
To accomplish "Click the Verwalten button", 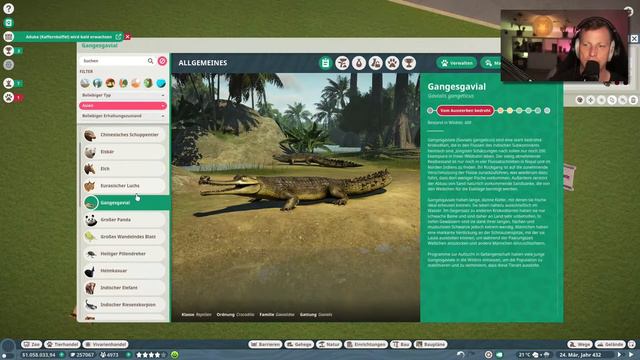I will [457, 63].
